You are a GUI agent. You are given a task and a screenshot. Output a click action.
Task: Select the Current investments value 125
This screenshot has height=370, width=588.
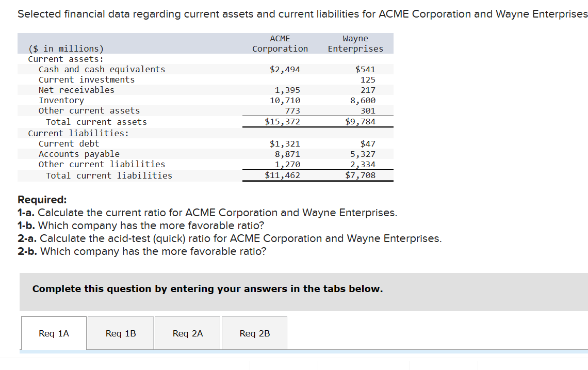(369, 79)
